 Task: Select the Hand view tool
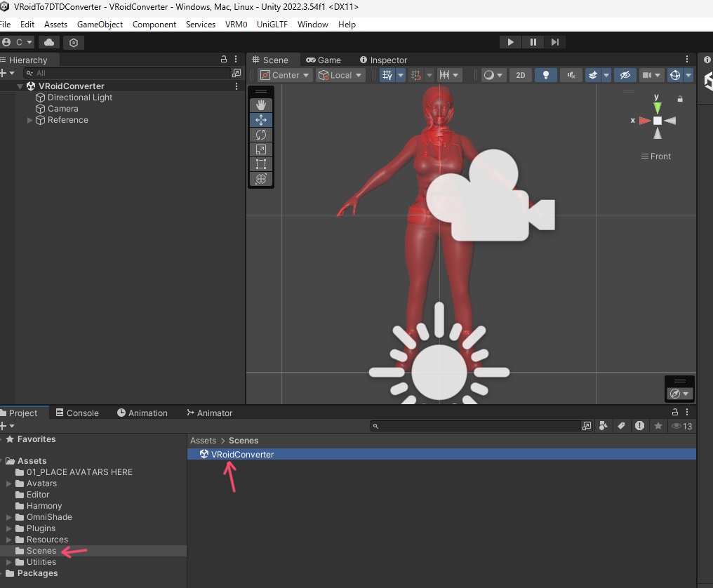(x=260, y=105)
